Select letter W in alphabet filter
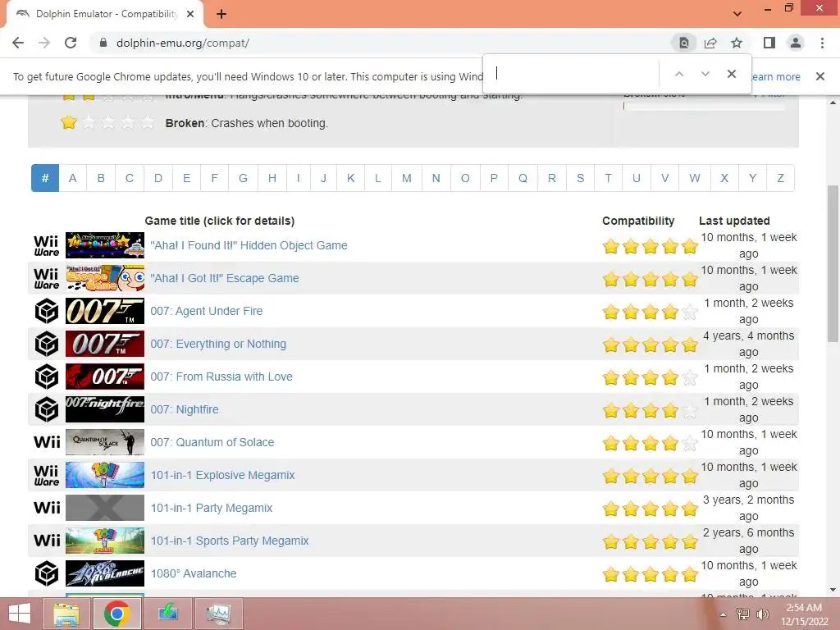Image resolution: width=840 pixels, height=630 pixels. (695, 178)
